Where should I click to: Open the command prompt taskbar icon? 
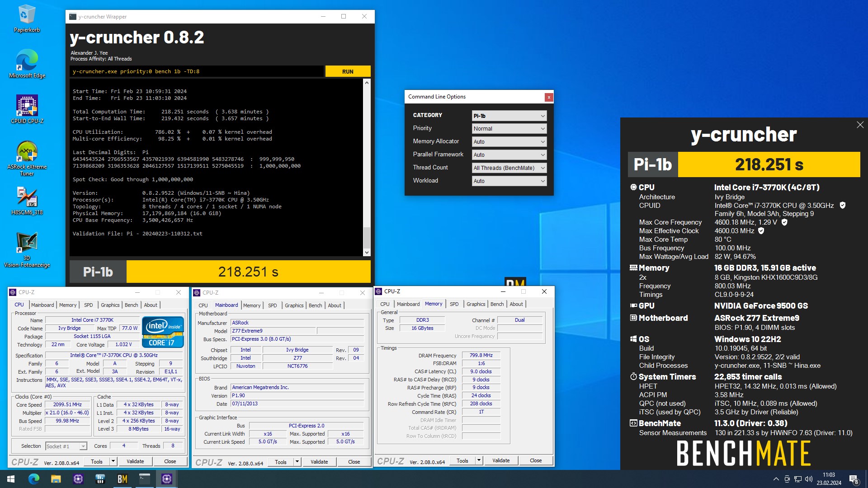click(x=144, y=479)
